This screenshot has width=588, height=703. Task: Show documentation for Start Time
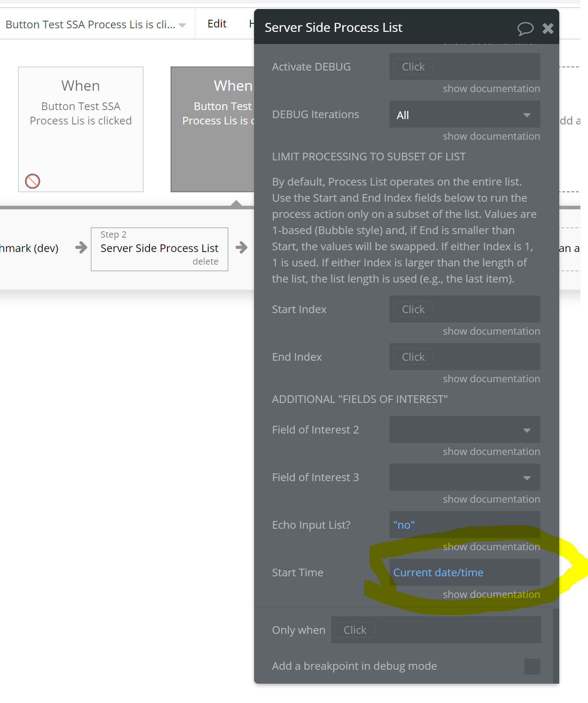tap(491, 595)
